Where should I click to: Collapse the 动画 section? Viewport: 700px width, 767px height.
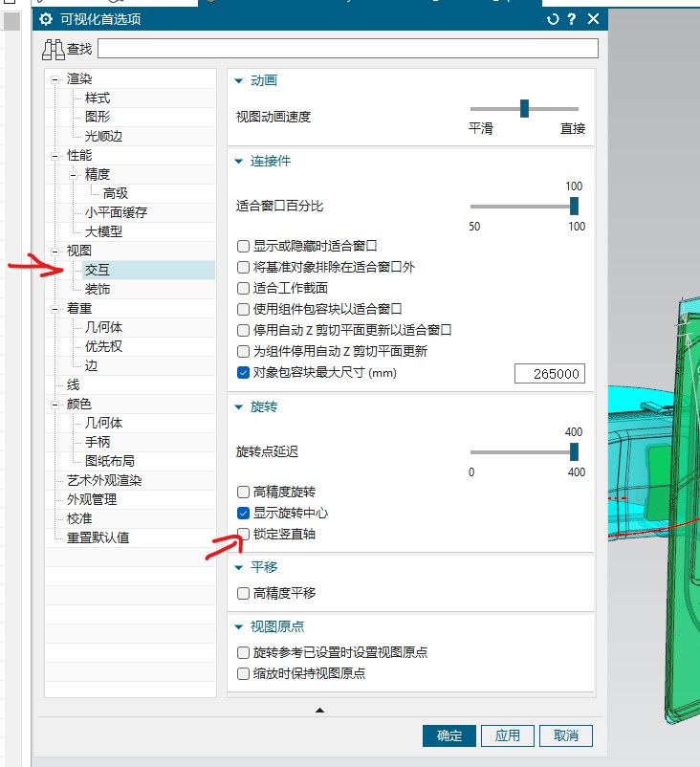click(239, 80)
